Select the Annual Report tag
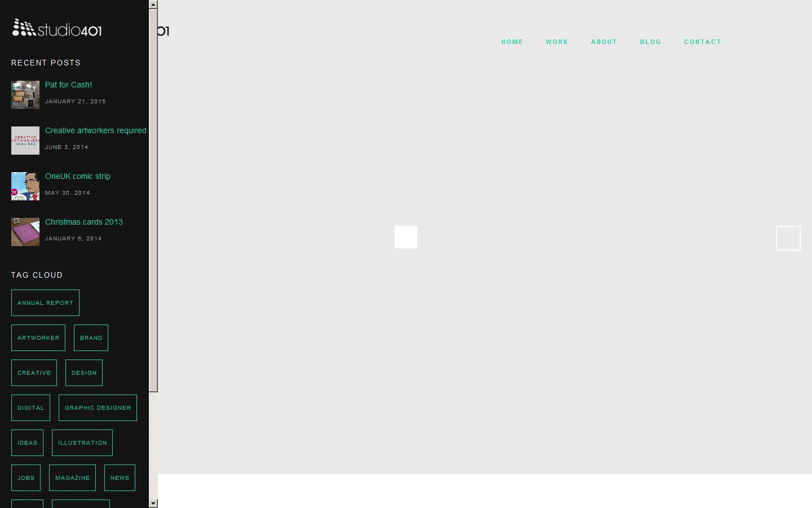Image resolution: width=812 pixels, height=508 pixels. [45, 303]
